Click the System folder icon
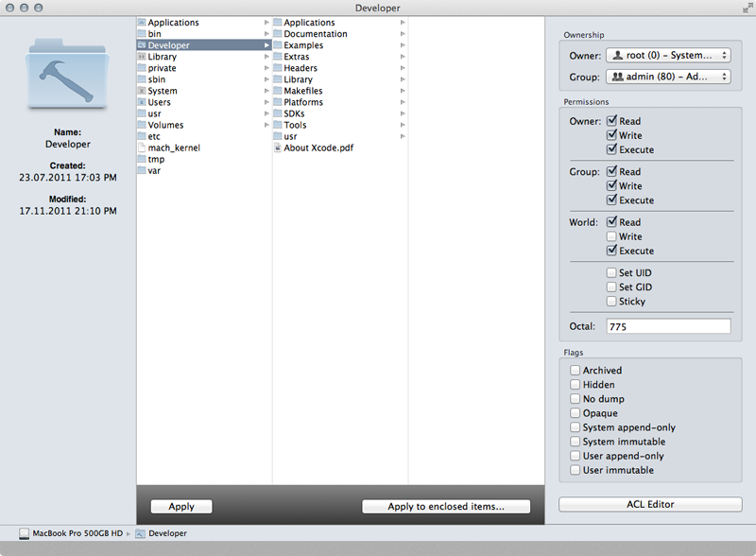The image size is (756, 556). (x=142, y=91)
